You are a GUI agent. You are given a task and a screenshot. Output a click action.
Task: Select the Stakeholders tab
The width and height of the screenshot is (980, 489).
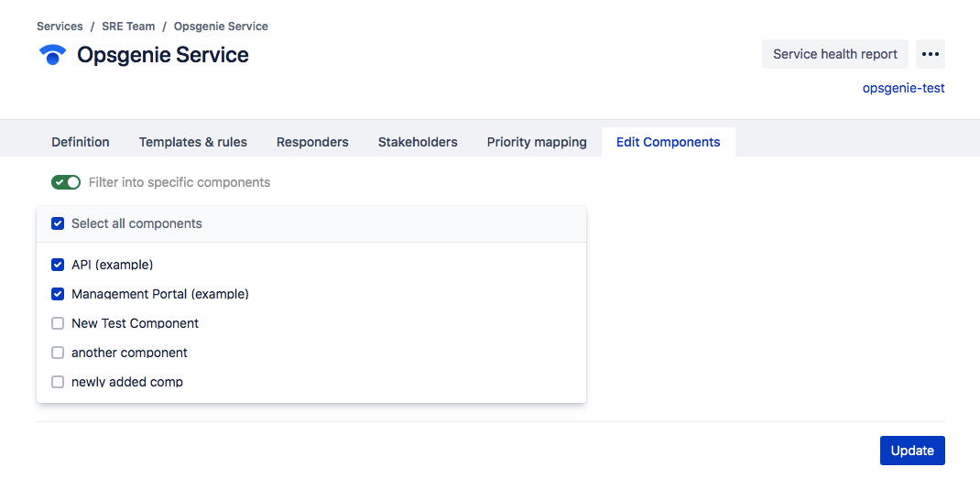coord(418,142)
